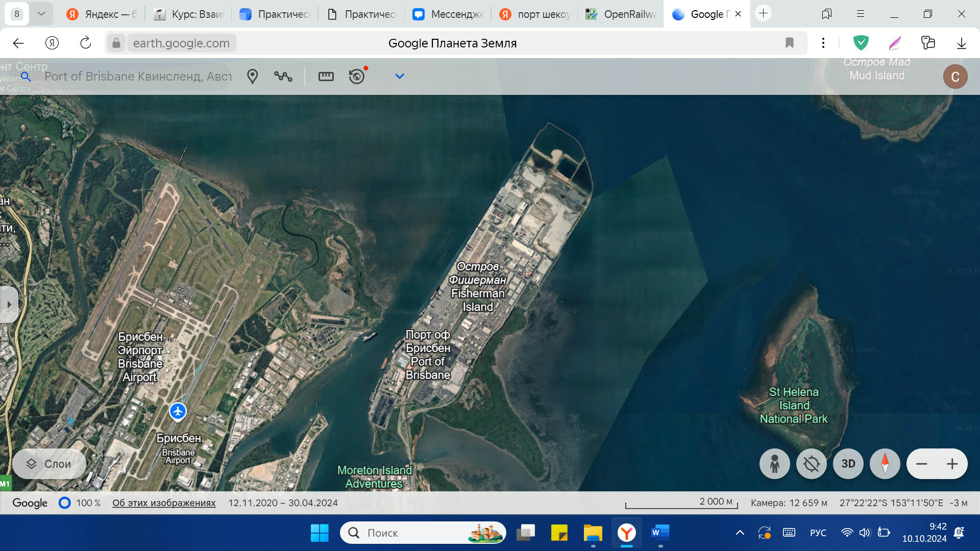The height and width of the screenshot is (551, 980).
Task: Open File Explorer from the taskbar
Action: click(x=593, y=533)
